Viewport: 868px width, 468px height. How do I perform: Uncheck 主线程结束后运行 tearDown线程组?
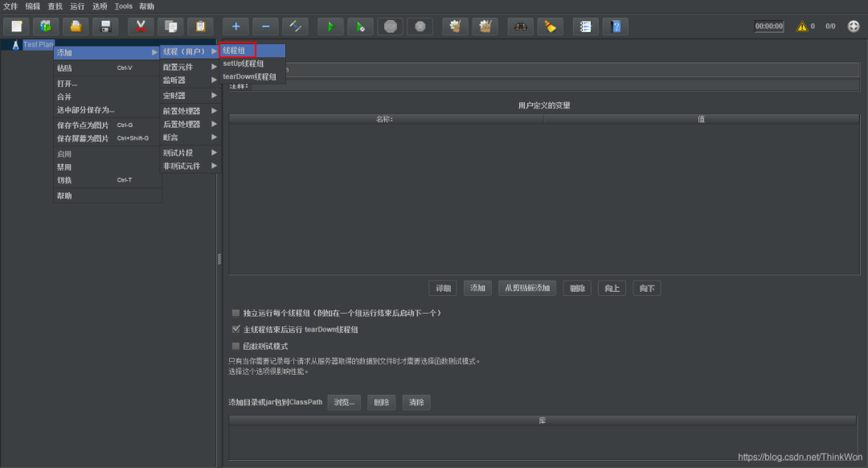[x=235, y=329]
